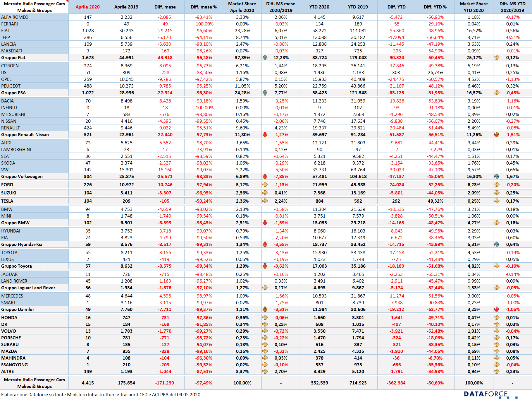Click TESLA Diff. YTD % value 49,32%
Viewport: 532px width, 400px height.
435,201
